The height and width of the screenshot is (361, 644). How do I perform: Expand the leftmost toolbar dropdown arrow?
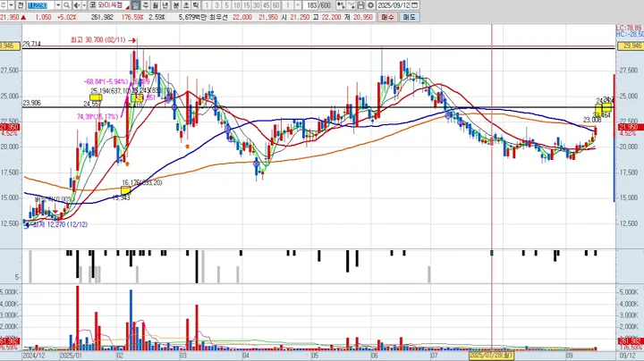(x=11, y=5)
